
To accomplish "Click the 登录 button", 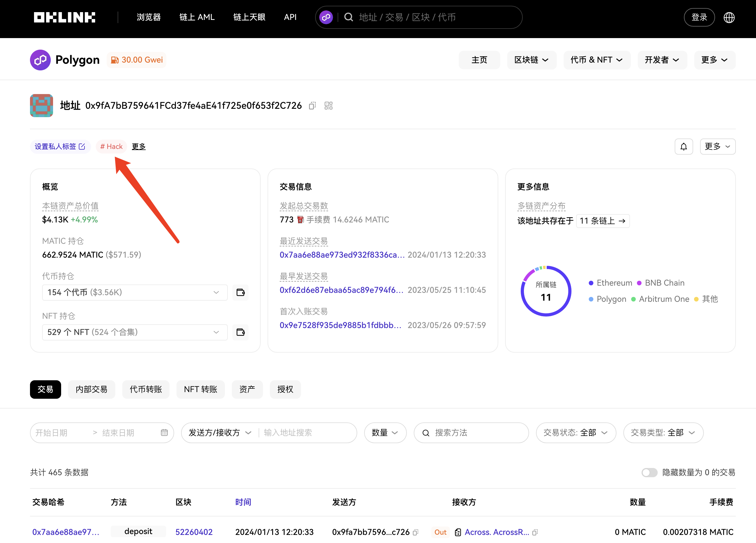I will coord(699,17).
